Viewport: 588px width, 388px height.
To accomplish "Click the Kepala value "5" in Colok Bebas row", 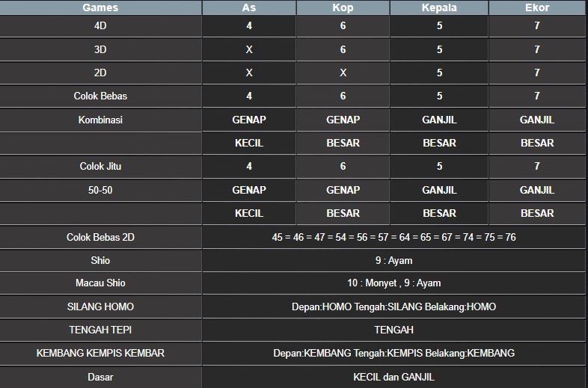I will (x=439, y=96).
